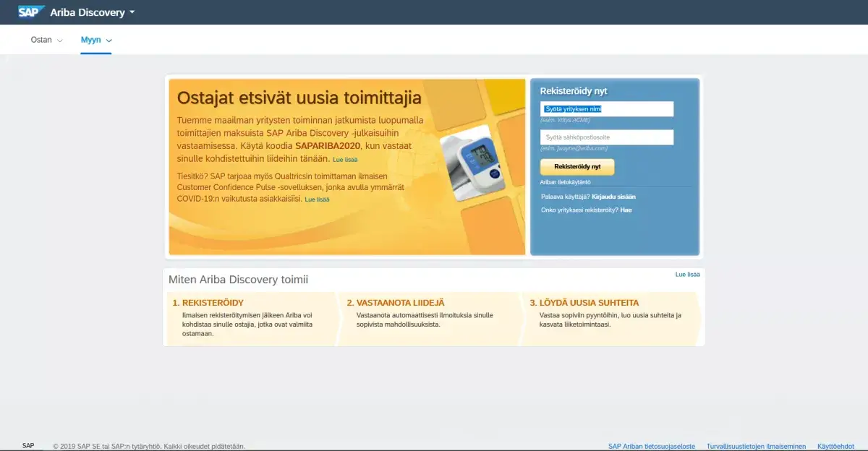Open Lue lisää after the COVID-19 text

(317, 199)
